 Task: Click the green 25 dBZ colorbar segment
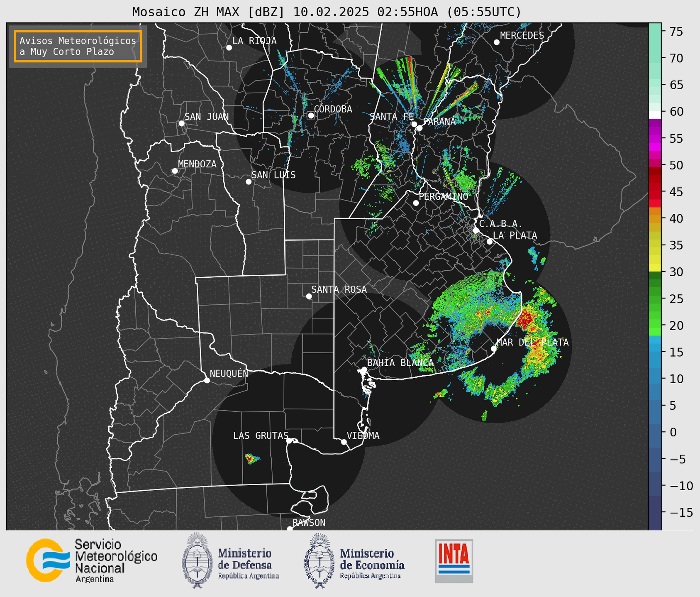655,299
